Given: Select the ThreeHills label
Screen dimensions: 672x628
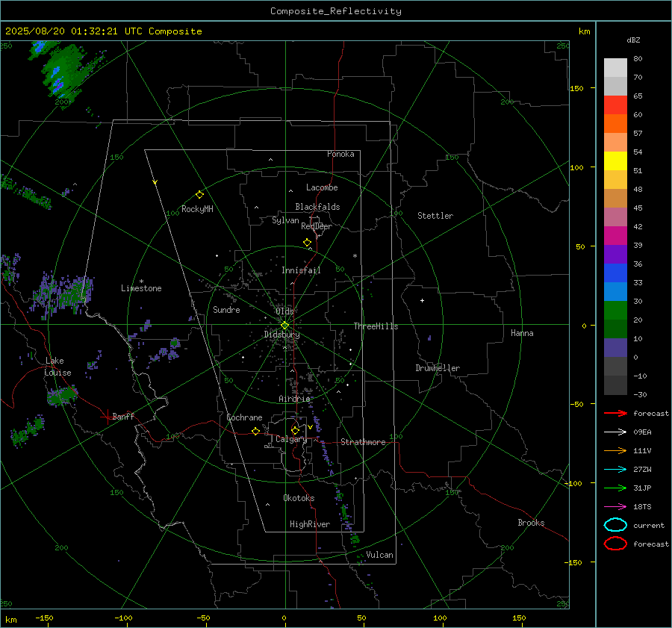Looking at the screenshot, I should pyautogui.click(x=376, y=326).
